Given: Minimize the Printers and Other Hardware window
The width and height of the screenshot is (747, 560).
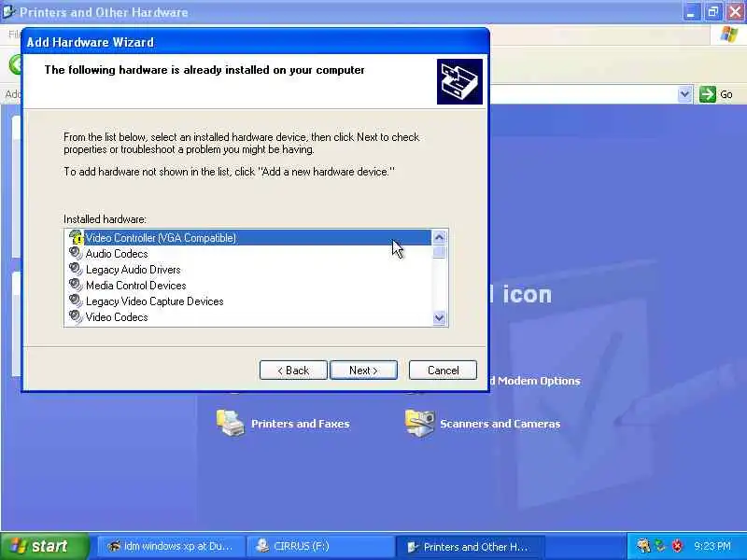Looking at the screenshot, I should click(x=691, y=12).
